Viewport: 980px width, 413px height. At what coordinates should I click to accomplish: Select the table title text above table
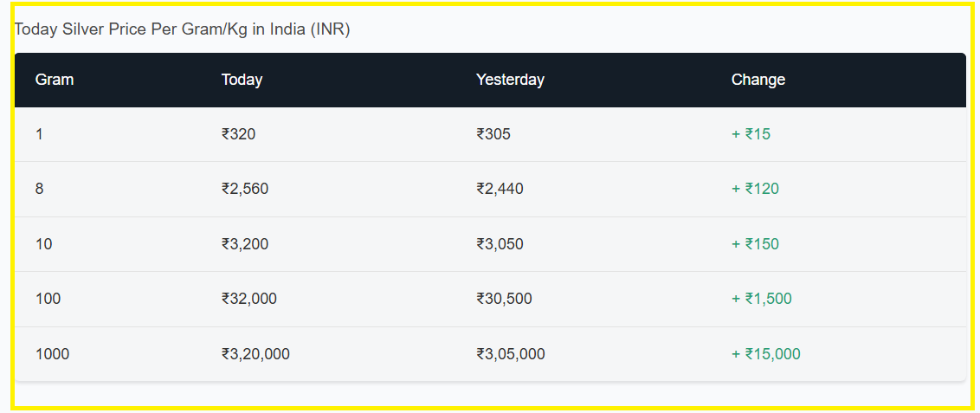click(x=182, y=29)
